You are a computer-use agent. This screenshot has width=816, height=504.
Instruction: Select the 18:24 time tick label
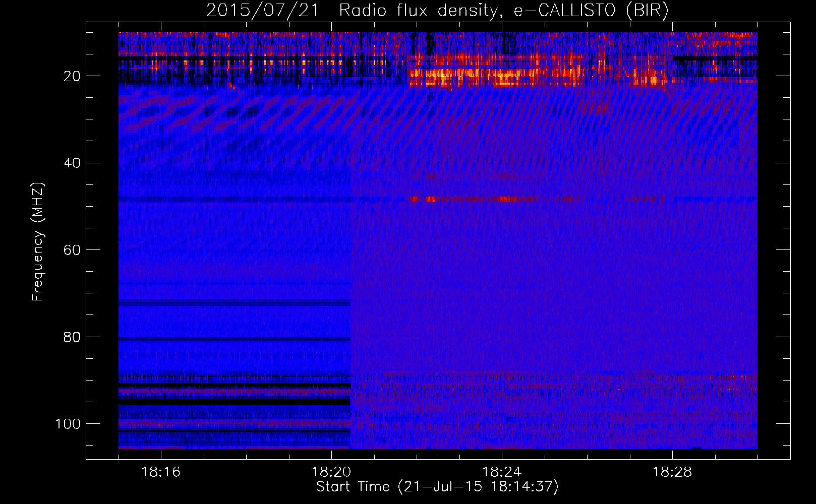(x=502, y=472)
